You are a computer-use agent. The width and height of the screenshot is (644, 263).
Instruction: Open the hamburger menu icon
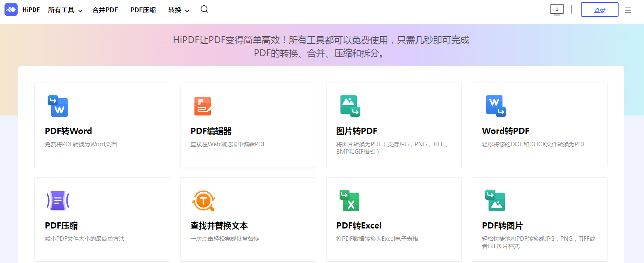(628, 10)
